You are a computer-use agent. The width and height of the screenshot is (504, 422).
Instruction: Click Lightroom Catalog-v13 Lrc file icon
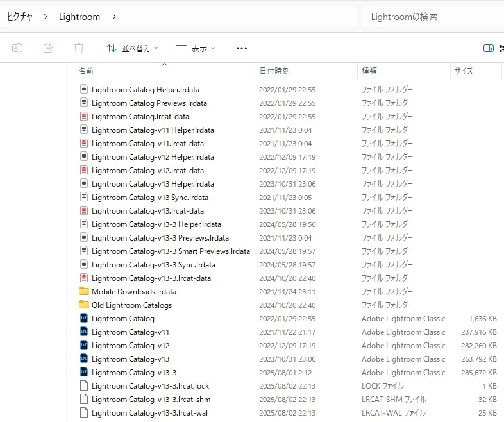[83, 359]
